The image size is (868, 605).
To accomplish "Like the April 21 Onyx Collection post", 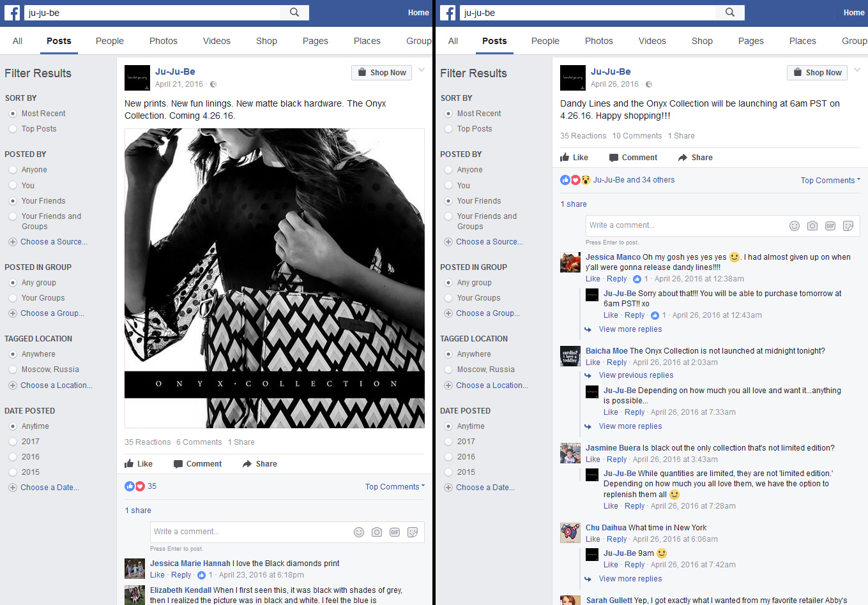I will click(x=139, y=464).
